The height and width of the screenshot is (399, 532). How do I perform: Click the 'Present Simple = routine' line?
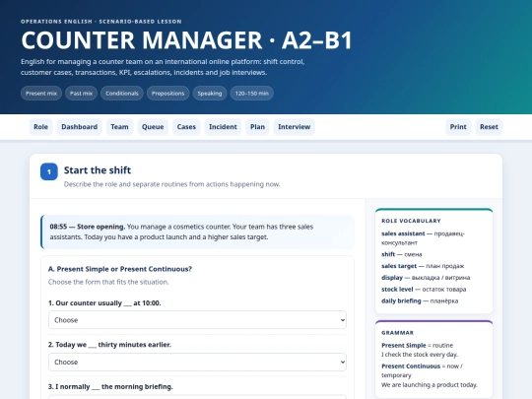click(x=417, y=346)
